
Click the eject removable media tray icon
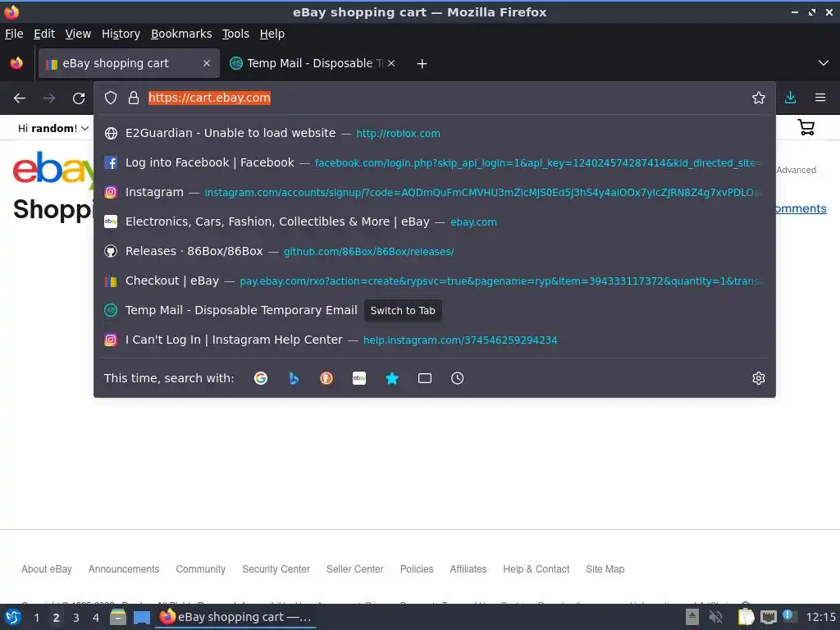[692, 617]
